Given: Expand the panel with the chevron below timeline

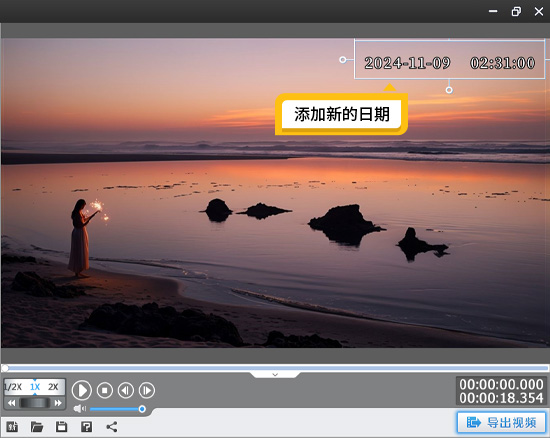Looking at the screenshot, I should (275, 375).
